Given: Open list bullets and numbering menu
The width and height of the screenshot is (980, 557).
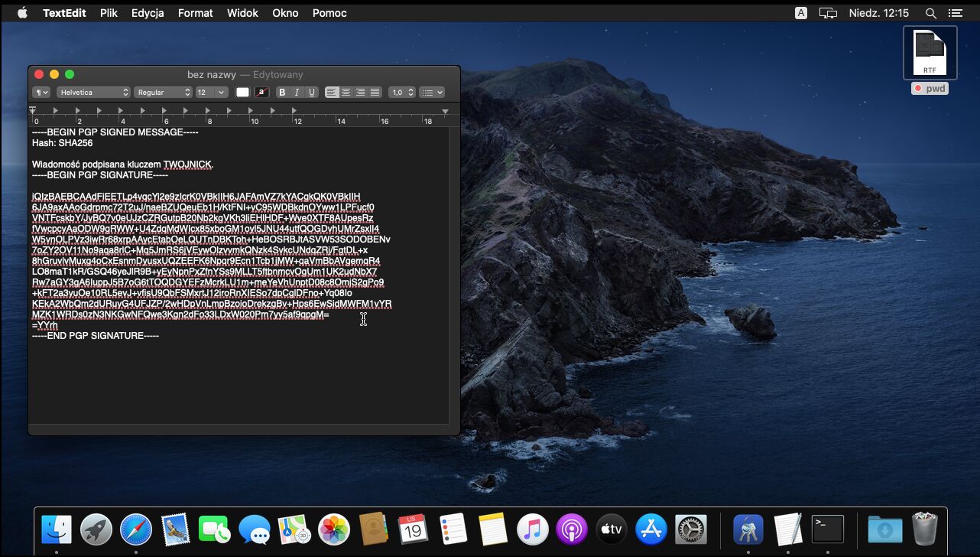Looking at the screenshot, I should click(x=432, y=93).
